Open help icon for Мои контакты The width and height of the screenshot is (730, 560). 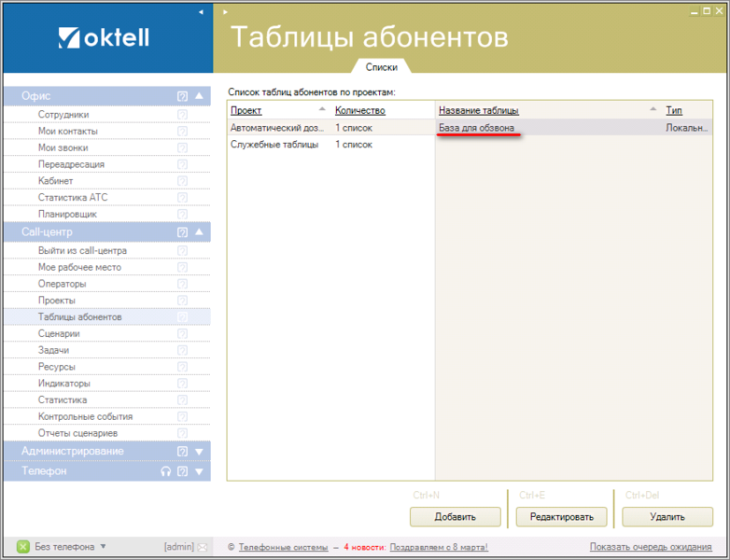[x=183, y=132]
